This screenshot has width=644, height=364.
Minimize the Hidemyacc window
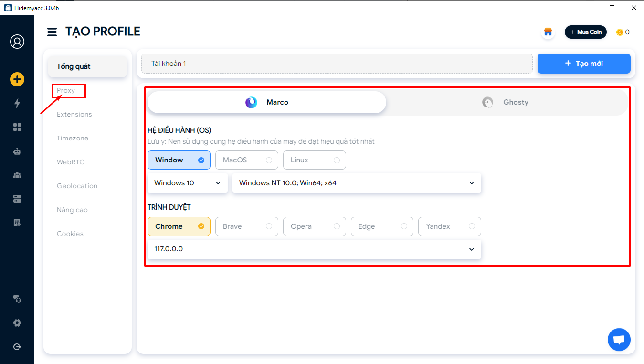(590, 8)
